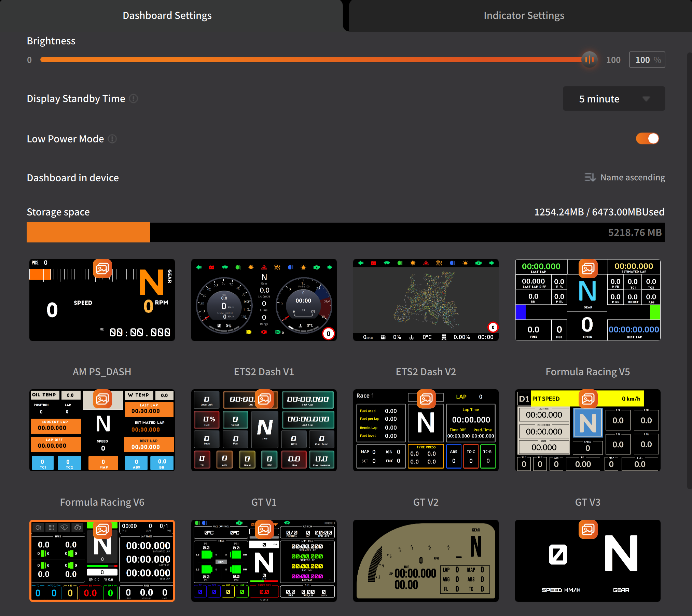This screenshot has width=692, height=616.
Task: Click the storage space usage bar
Action: (345, 233)
